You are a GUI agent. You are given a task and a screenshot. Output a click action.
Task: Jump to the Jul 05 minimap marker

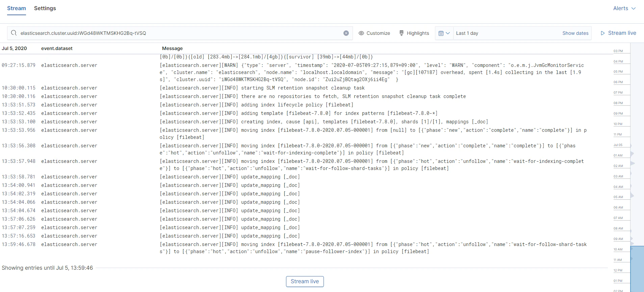[x=618, y=145]
